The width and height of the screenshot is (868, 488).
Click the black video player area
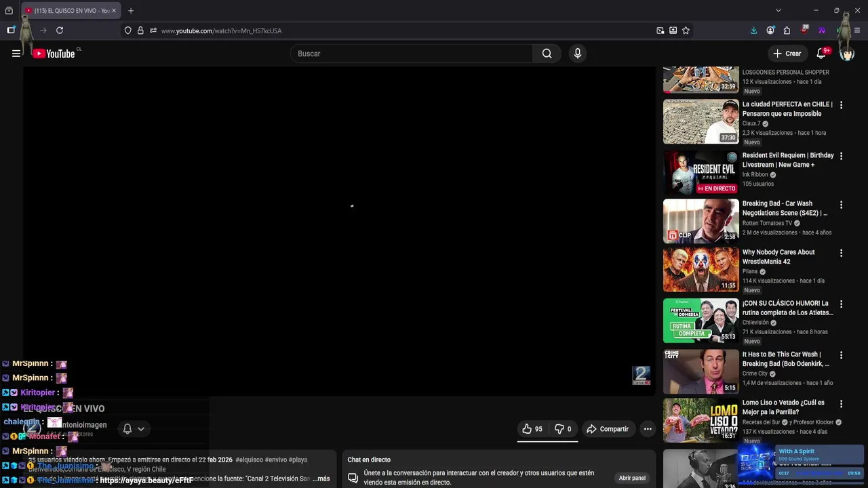(x=339, y=230)
